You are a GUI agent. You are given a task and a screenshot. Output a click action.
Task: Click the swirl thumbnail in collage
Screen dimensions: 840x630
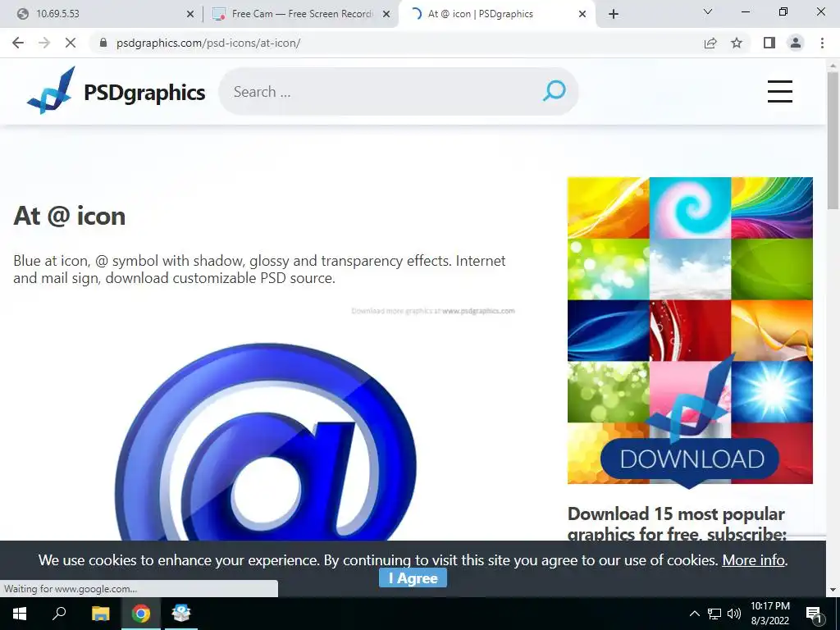tap(690, 208)
